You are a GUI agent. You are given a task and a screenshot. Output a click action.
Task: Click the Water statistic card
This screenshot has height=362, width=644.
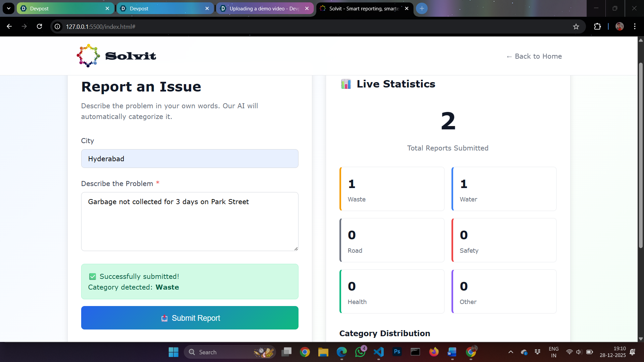[x=504, y=189]
